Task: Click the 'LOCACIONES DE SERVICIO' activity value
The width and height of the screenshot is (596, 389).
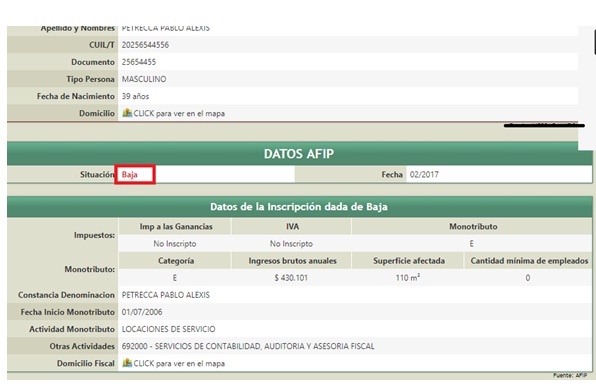Action: pyautogui.click(x=168, y=329)
